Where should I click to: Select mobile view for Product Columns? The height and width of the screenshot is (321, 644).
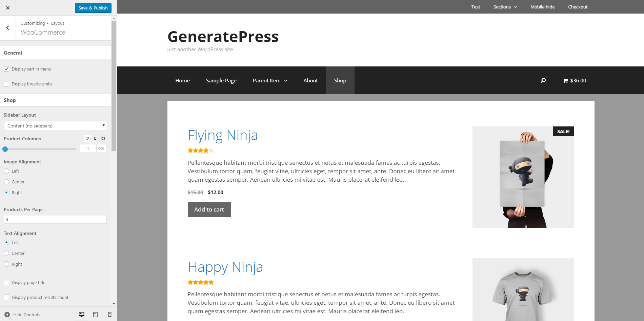click(x=95, y=138)
